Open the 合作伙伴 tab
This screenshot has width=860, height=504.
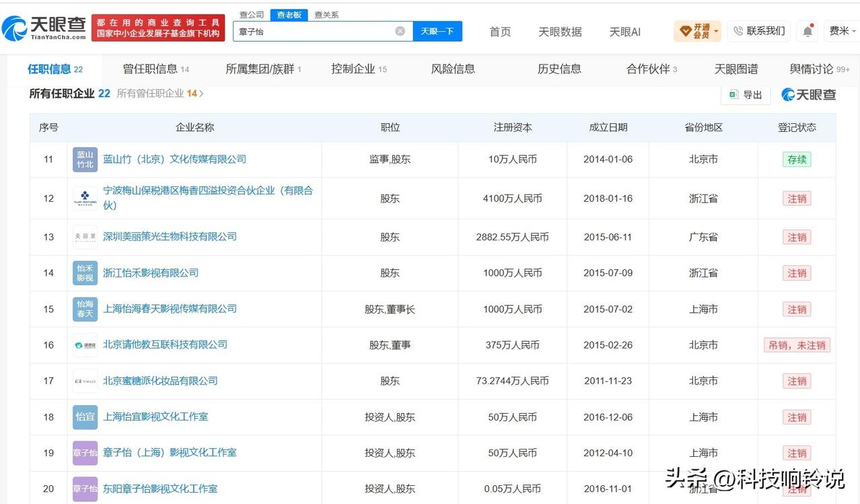click(x=651, y=69)
